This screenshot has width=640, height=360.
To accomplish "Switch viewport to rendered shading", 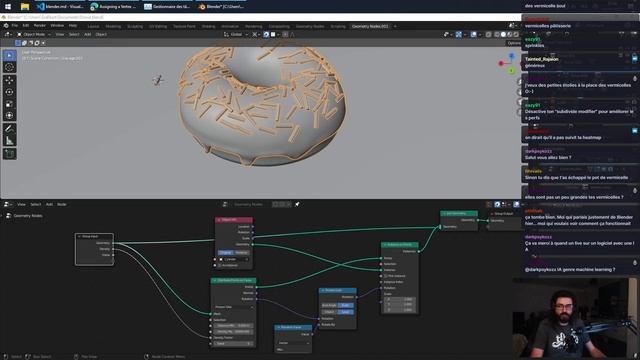I will [x=516, y=35].
